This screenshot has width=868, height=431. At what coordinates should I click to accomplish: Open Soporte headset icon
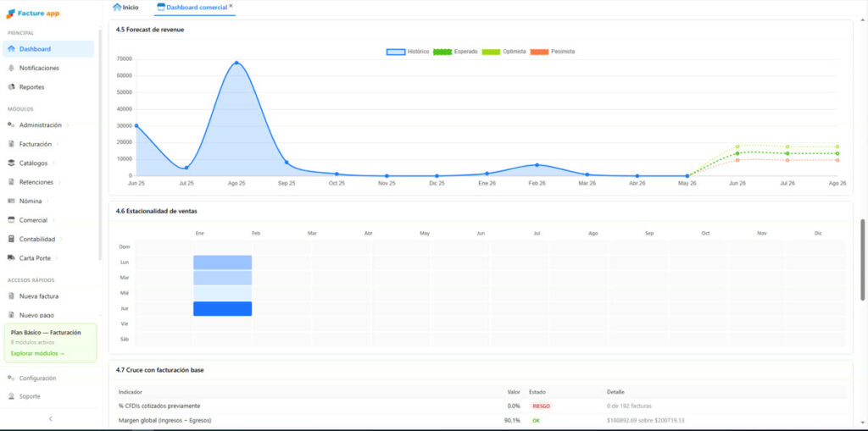[x=11, y=396]
